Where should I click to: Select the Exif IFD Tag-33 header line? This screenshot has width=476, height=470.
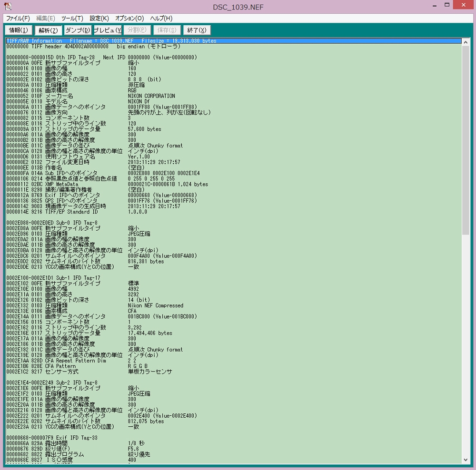pyautogui.click(x=233, y=438)
